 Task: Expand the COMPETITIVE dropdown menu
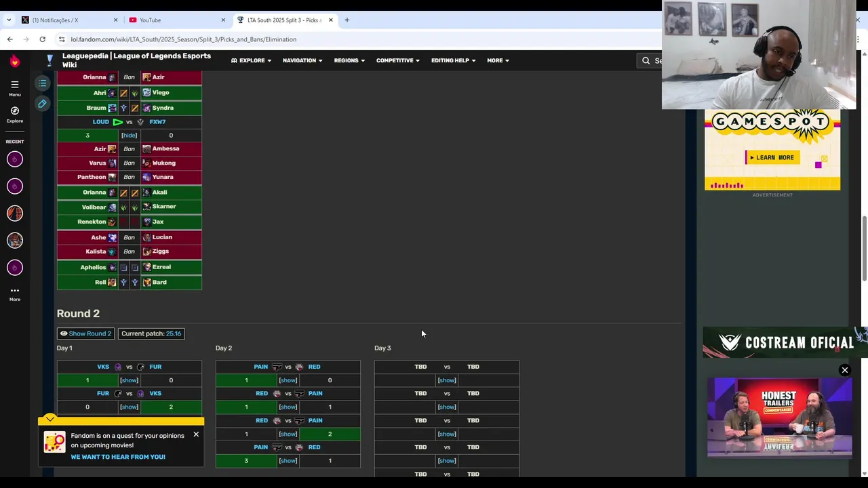(x=398, y=60)
